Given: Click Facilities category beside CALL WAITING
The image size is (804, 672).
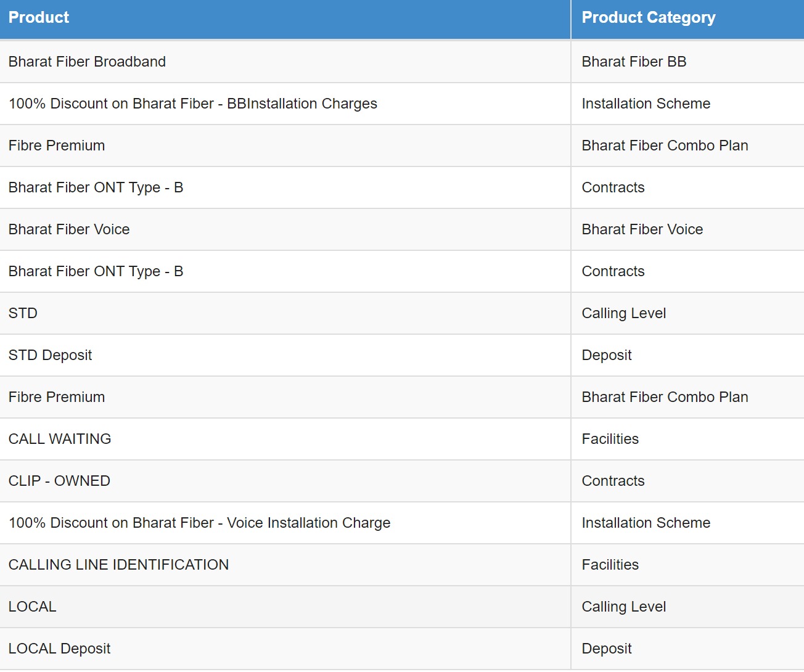Looking at the screenshot, I should click(610, 439).
